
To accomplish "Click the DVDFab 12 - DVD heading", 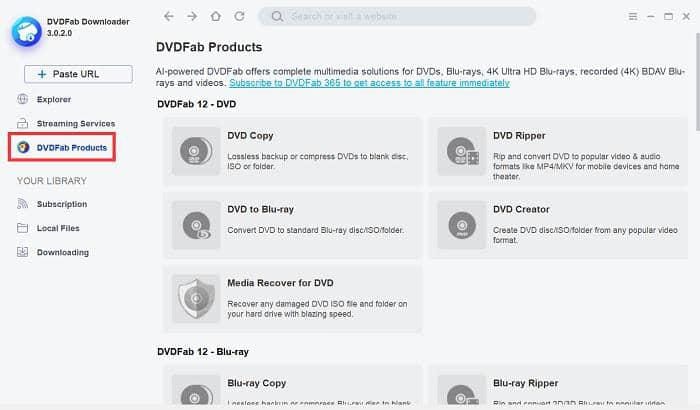I will pyautogui.click(x=196, y=104).
